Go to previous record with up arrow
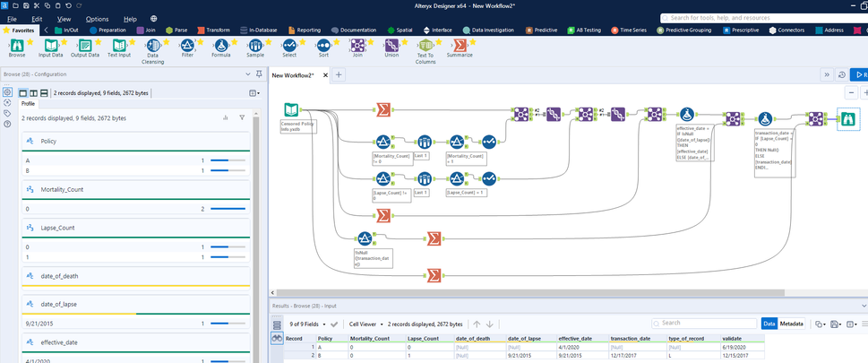This screenshot has width=868, height=363. click(x=477, y=324)
